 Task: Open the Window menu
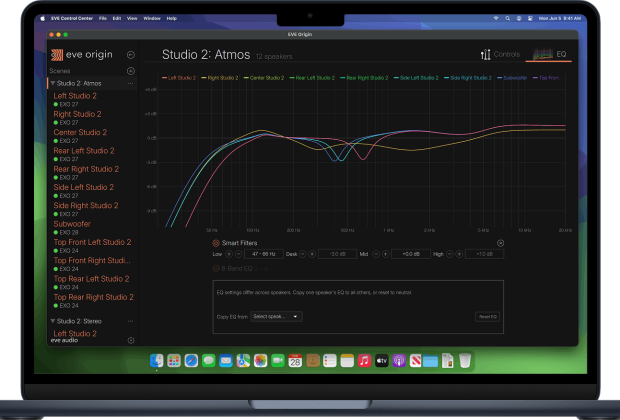tap(152, 18)
